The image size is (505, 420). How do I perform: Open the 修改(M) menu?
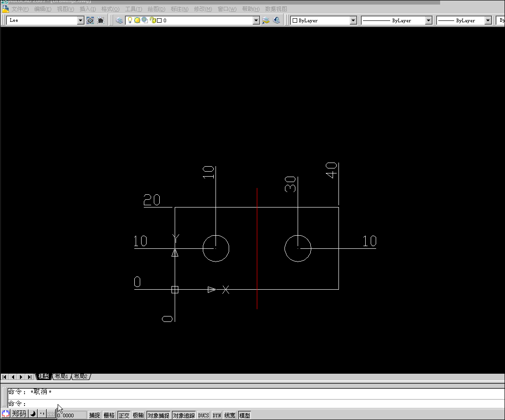point(203,9)
